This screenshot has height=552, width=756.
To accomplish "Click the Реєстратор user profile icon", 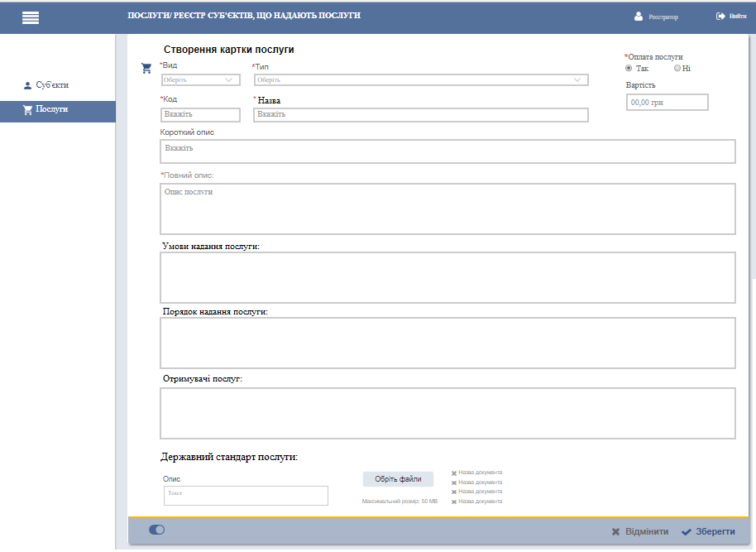I will point(638,17).
